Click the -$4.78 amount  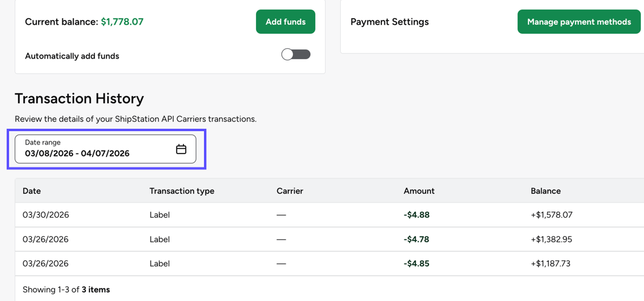pos(416,239)
